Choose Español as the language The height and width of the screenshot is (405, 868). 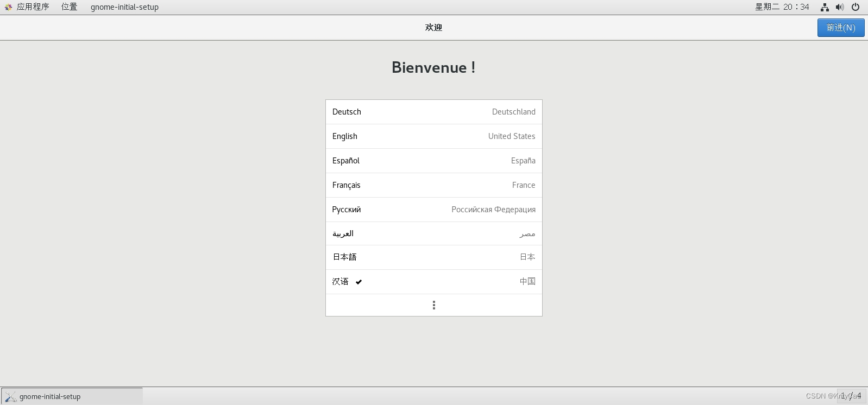[434, 161]
